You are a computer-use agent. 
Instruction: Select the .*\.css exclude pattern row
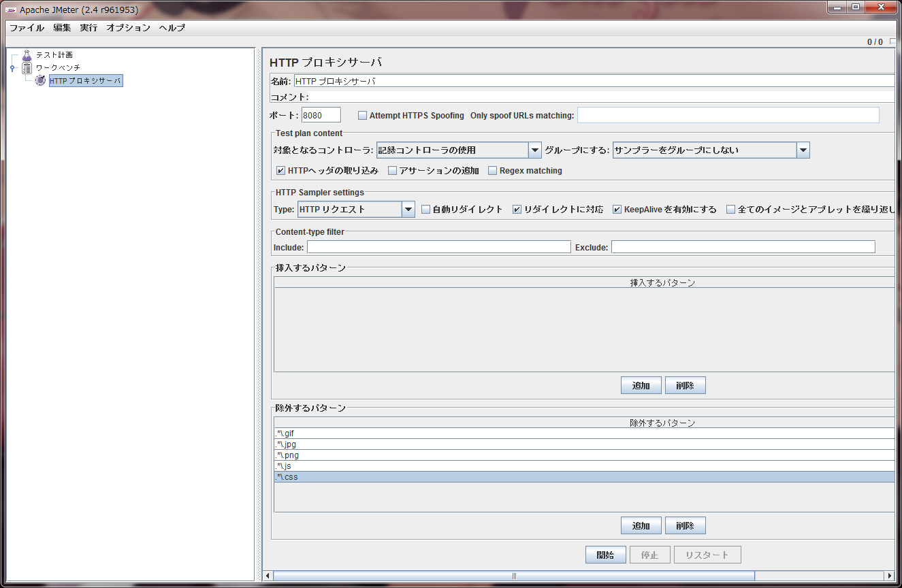pos(584,477)
